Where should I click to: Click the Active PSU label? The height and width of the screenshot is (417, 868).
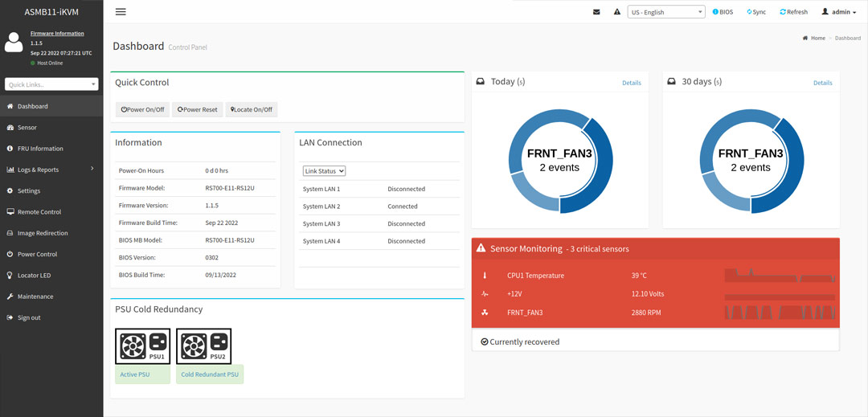143,374
